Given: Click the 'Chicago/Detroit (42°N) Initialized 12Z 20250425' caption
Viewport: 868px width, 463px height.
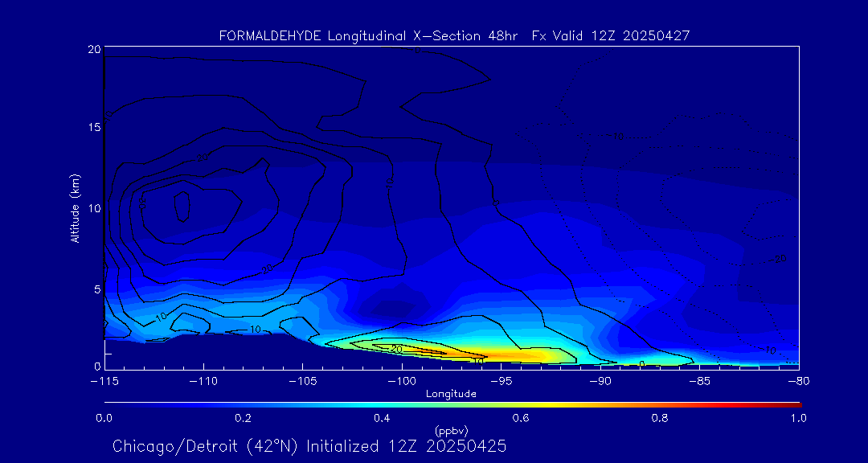Looking at the screenshot, I should coord(309,446).
